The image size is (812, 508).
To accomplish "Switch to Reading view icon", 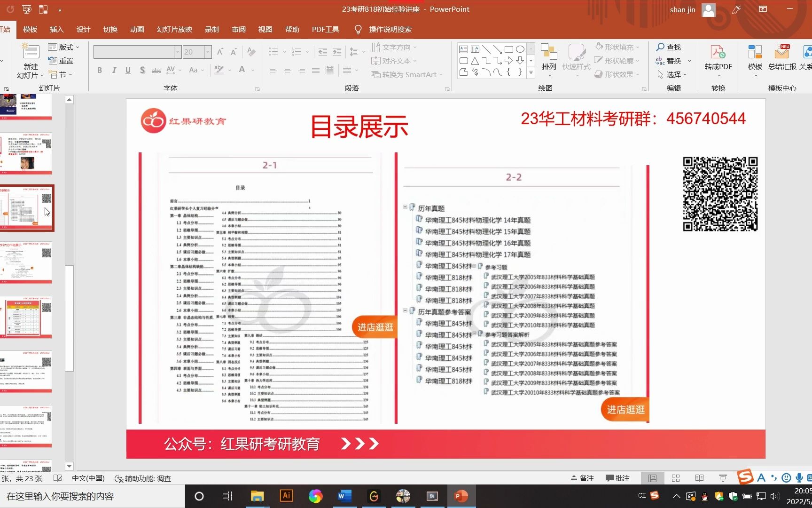I will pos(699,478).
